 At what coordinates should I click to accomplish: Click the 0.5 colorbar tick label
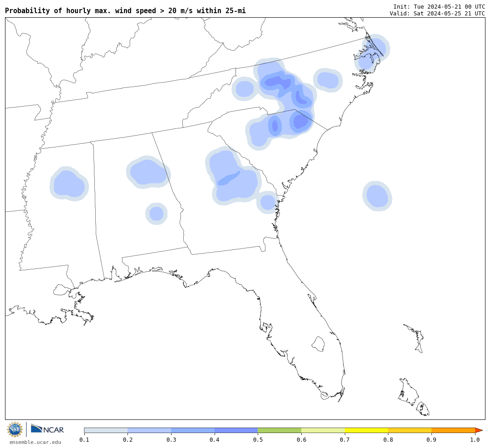coord(258,440)
